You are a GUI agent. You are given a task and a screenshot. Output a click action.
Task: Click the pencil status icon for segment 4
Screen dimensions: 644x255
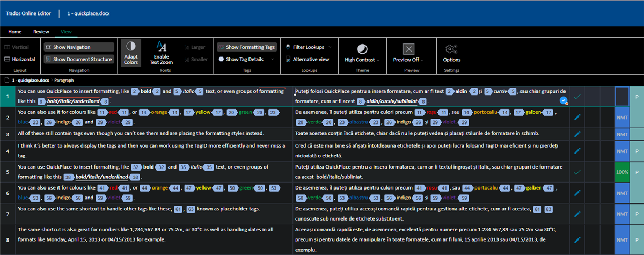(x=577, y=152)
